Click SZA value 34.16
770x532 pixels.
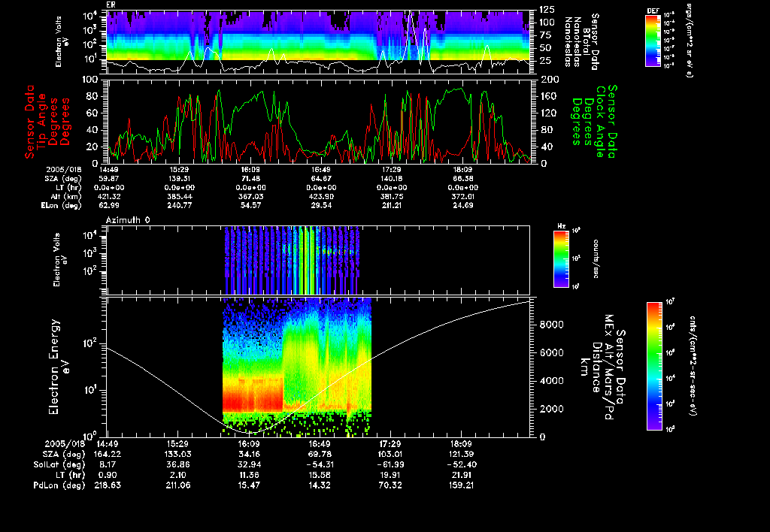(249, 455)
